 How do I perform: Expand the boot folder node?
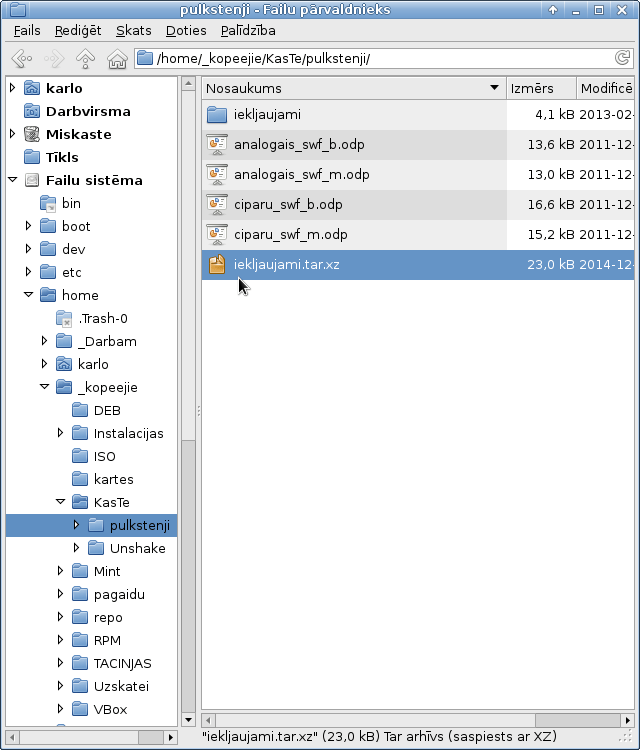(28, 226)
